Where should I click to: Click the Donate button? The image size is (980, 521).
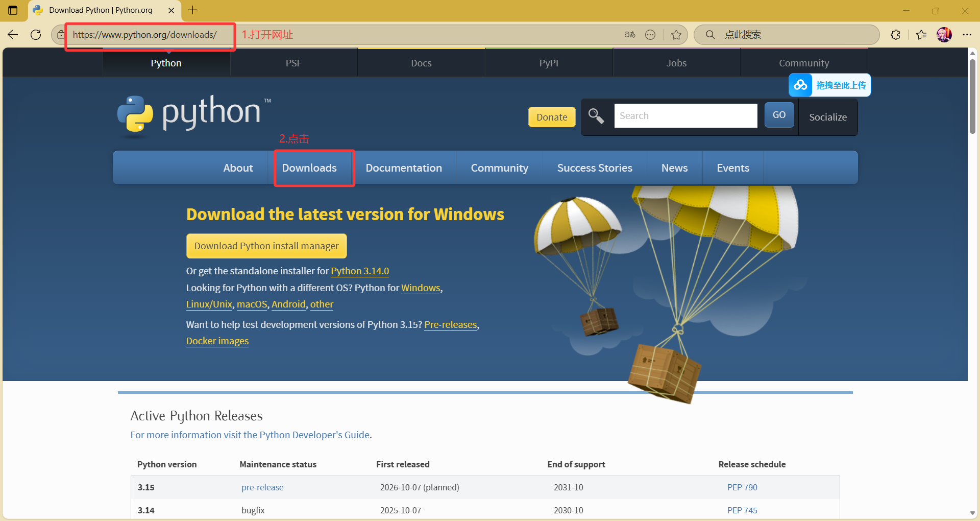tap(552, 117)
